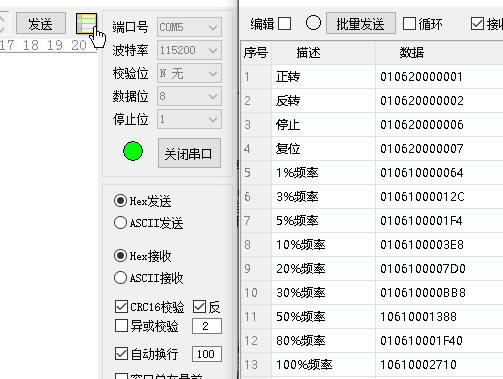This screenshot has width=503, height=379.
Task: Enable the 循环 loop checkbox
Action: pos(409,24)
